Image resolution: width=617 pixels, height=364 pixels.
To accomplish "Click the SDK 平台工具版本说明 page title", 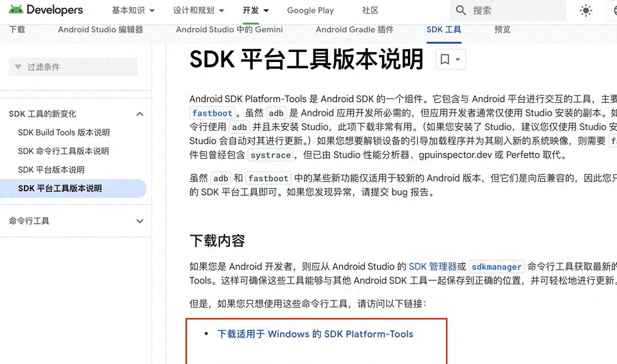I will (307, 60).
